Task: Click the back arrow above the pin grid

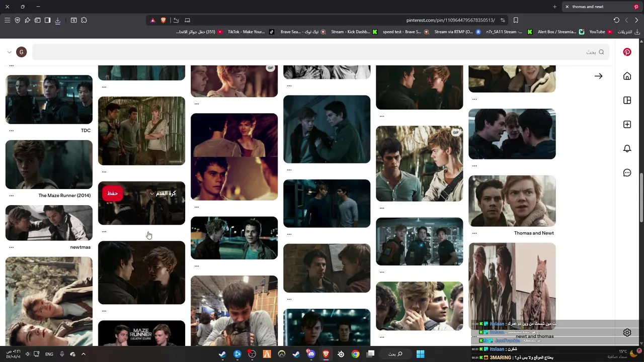Action: point(598,76)
